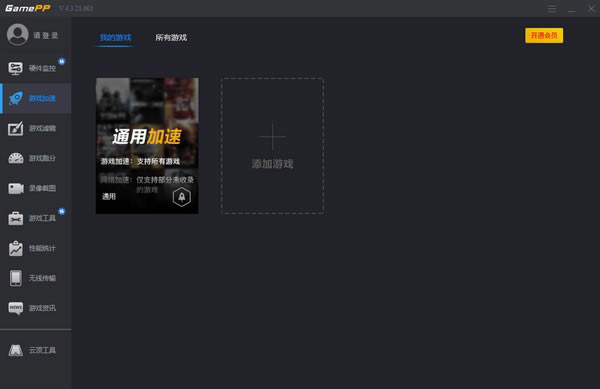
Task: Click the 无线传输 sidebar label
Action: 42,278
